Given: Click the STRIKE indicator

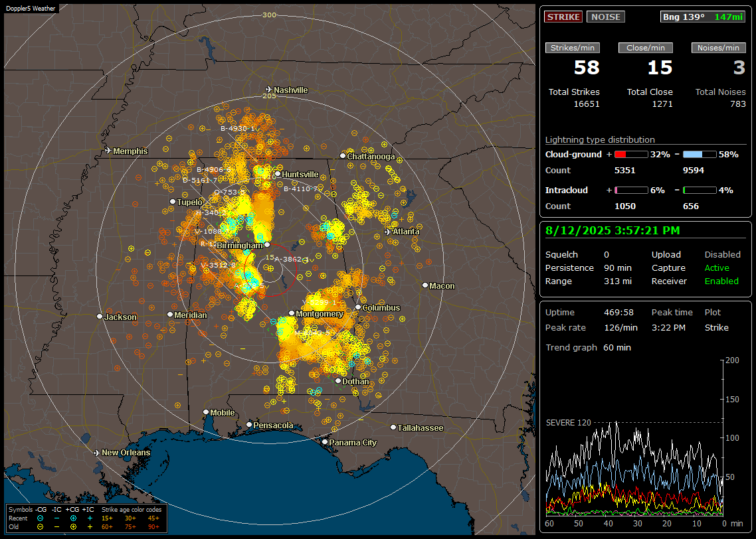Looking at the screenshot, I should (563, 17).
